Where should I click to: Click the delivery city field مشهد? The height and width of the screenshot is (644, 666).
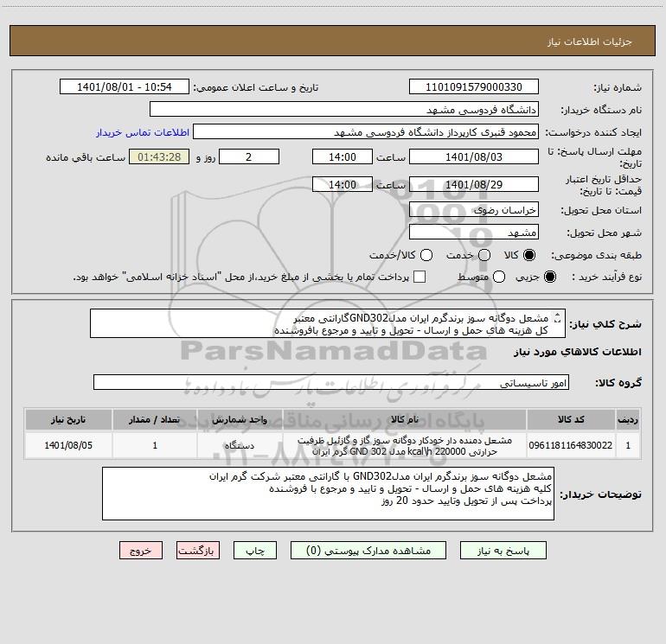click(x=474, y=233)
